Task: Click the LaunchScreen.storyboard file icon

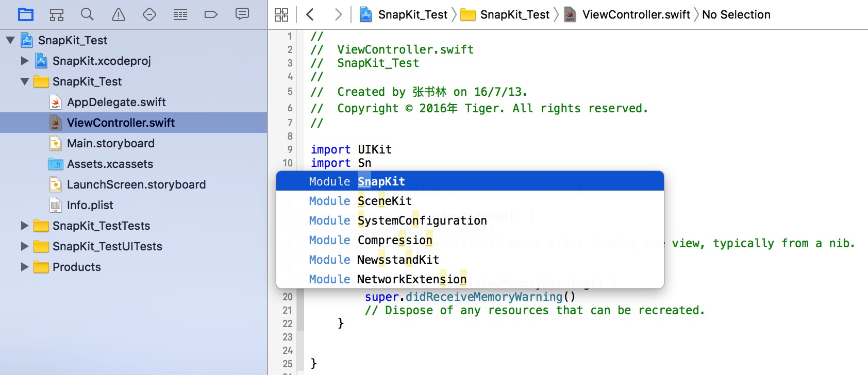Action: point(56,184)
